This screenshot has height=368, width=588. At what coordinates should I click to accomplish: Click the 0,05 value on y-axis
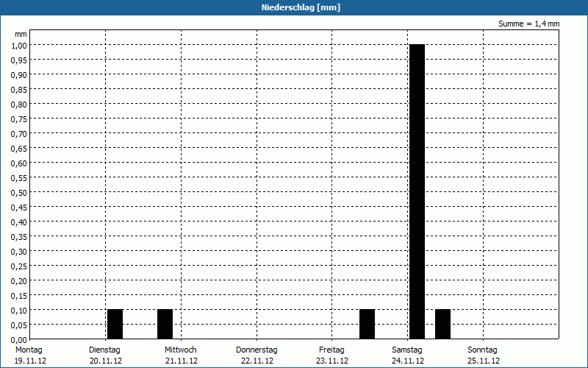click(x=19, y=325)
